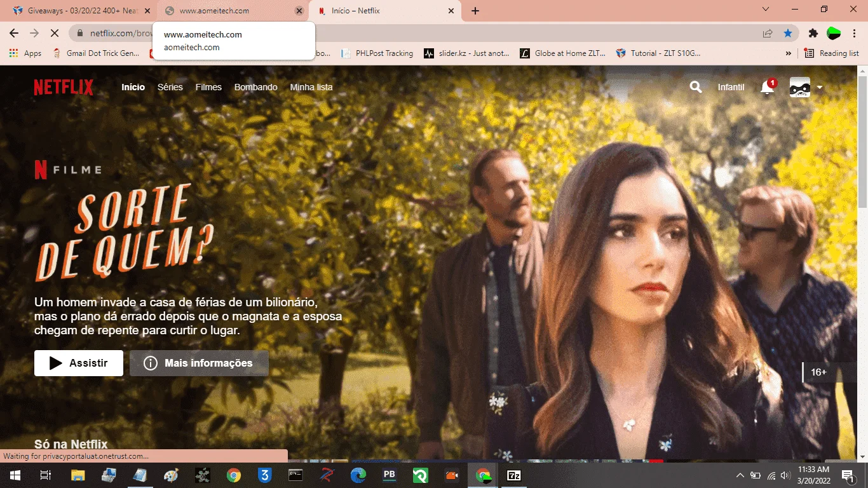
Task: Open the notifications bell
Action: coord(768,87)
